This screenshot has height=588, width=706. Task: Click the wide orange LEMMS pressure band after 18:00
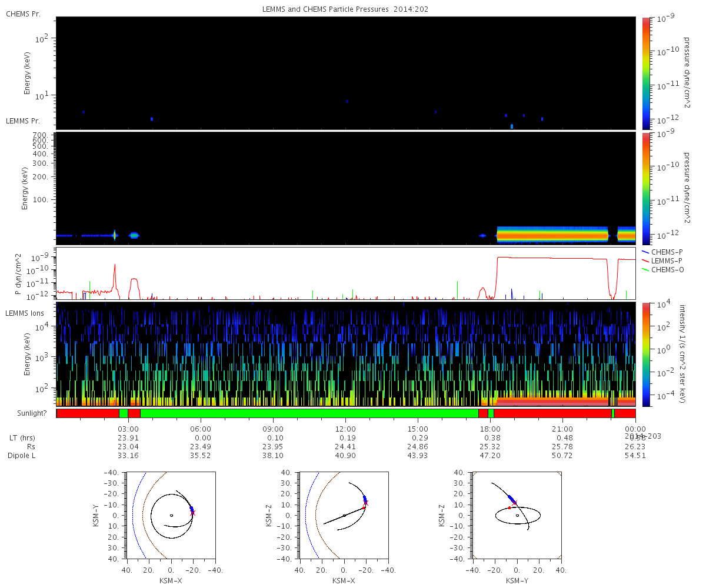(552, 235)
